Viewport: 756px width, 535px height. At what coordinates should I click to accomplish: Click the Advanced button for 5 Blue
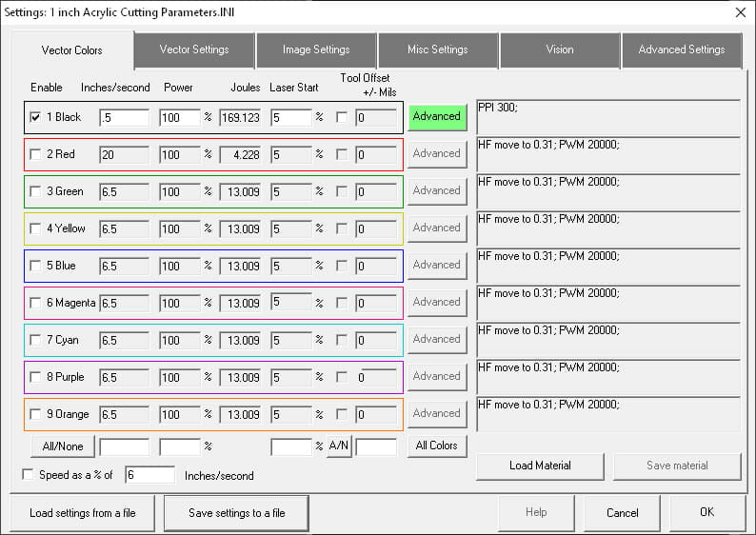click(437, 265)
